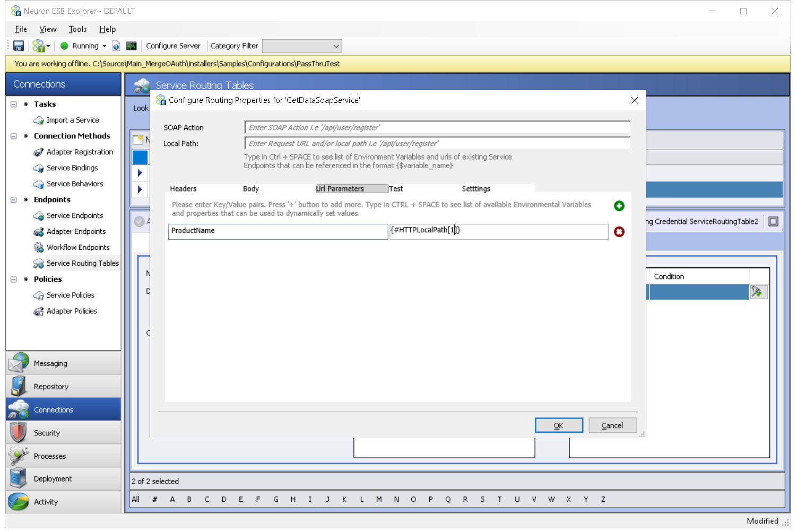Open the Processes navigation section

[64, 456]
